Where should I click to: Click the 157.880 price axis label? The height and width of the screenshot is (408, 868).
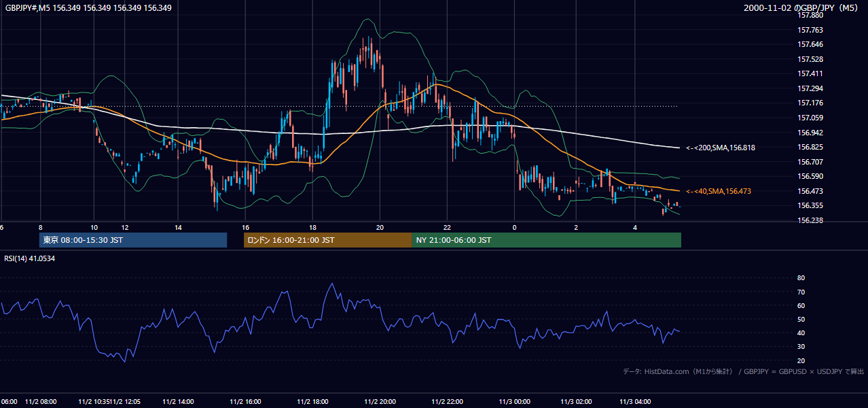[x=810, y=15]
